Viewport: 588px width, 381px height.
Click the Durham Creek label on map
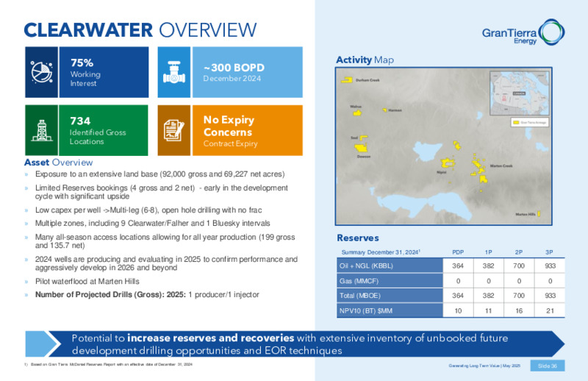(367, 80)
